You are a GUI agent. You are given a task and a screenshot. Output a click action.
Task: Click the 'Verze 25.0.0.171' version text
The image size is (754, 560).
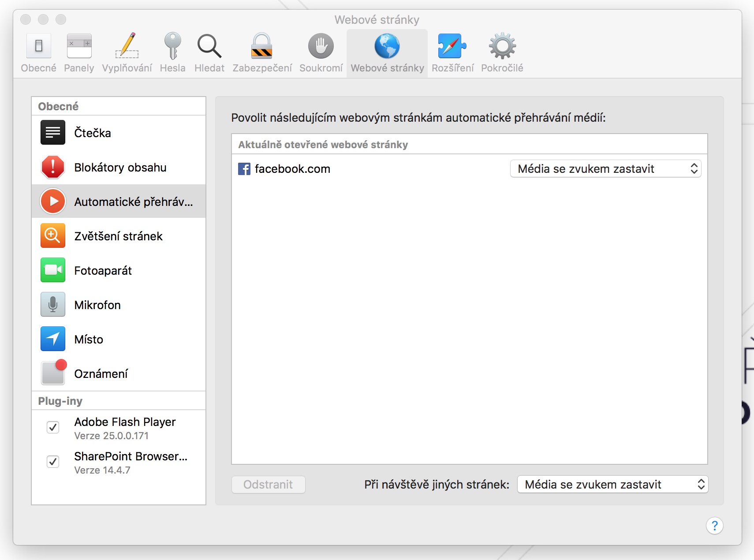(x=112, y=436)
